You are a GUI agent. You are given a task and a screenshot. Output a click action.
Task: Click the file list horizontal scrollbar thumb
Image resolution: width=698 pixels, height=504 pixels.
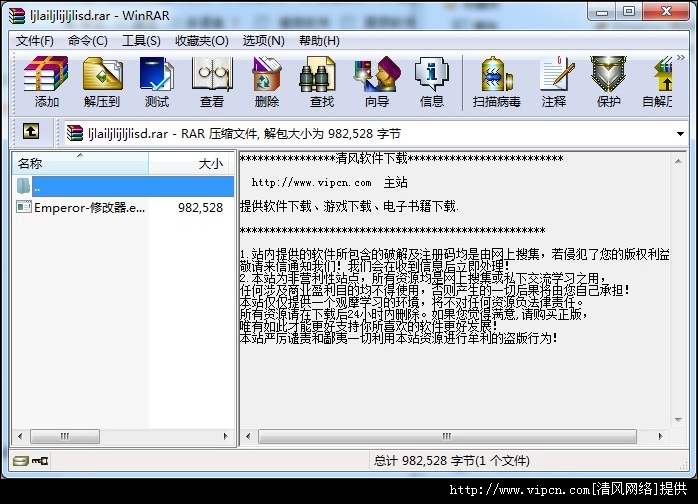coord(65,436)
